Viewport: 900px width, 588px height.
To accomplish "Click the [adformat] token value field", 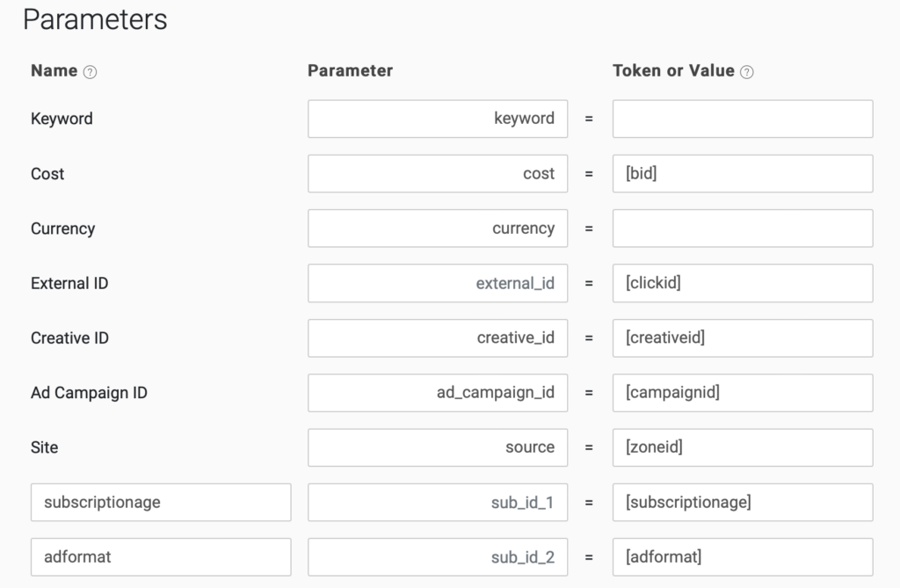I will tap(742, 557).
